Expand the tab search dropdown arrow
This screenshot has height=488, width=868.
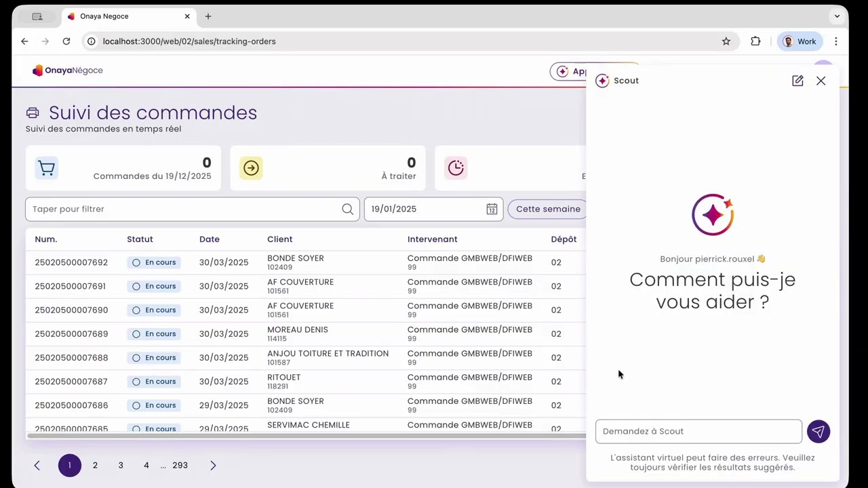(x=837, y=16)
